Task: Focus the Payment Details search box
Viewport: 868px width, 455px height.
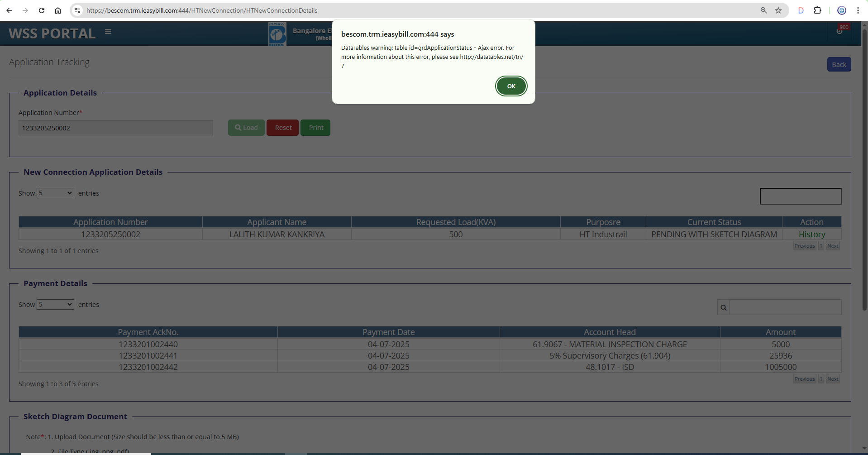Action: [x=786, y=307]
